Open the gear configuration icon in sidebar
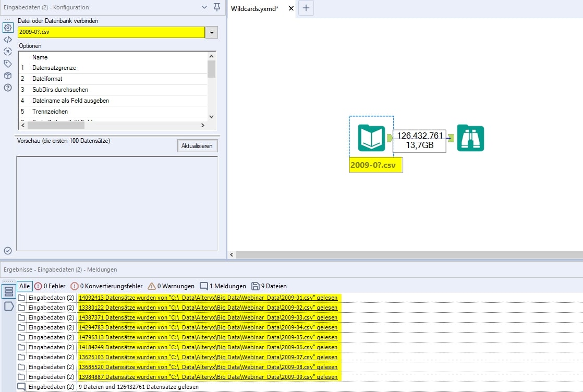The width and height of the screenshot is (583, 392). [8, 28]
